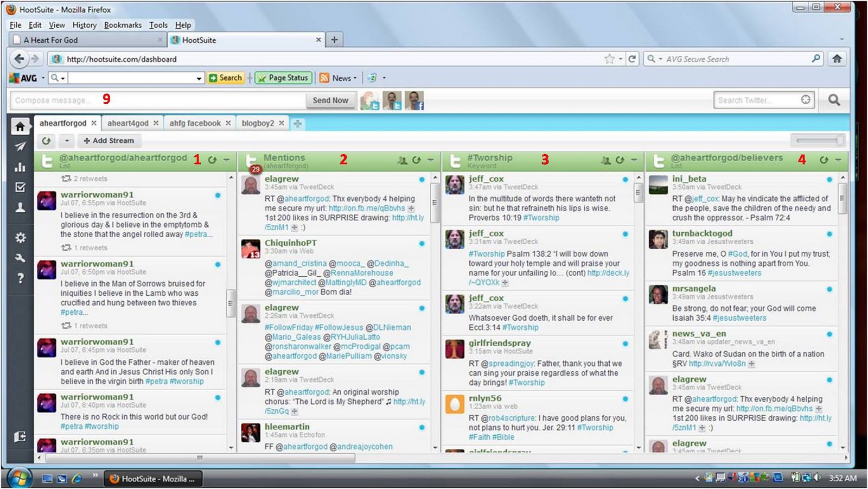
Task: Click the users icon in #Tworship header
Action: pyautogui.click(x=606, y=160)
